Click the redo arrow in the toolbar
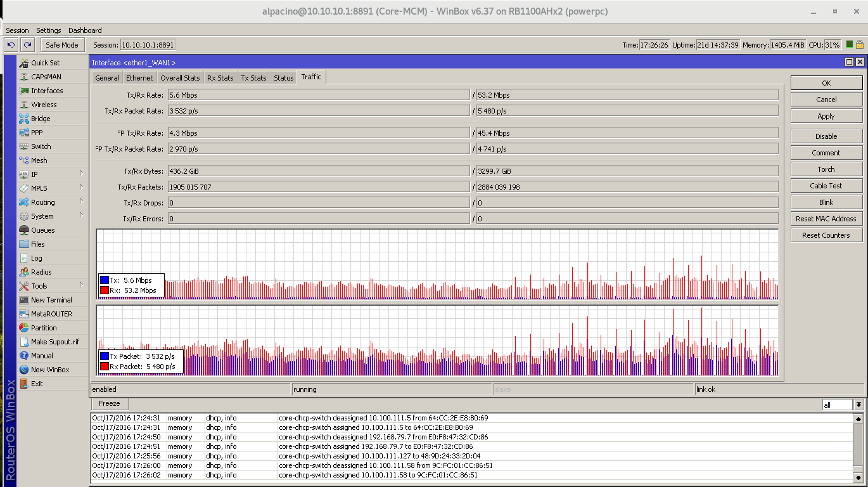 coord(27,44)
